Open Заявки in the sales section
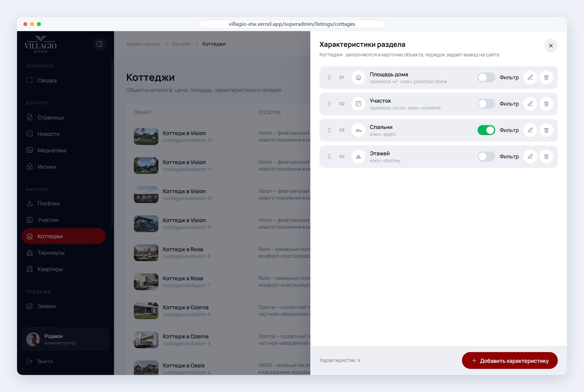Viewport: 584px width, 392px height. coord(64,306)
